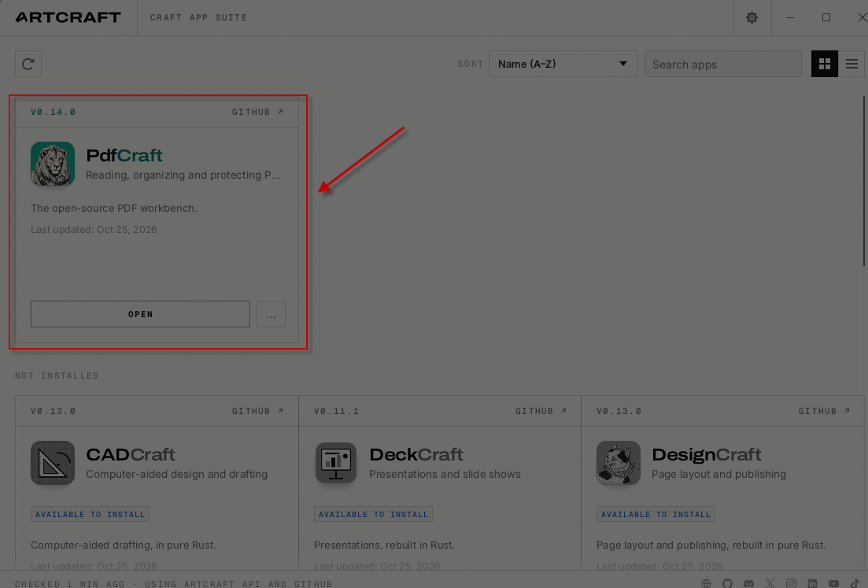This screenshot has width=868, height=588.
Task: Click the DesignCraft cat icon
Action: 619,463
